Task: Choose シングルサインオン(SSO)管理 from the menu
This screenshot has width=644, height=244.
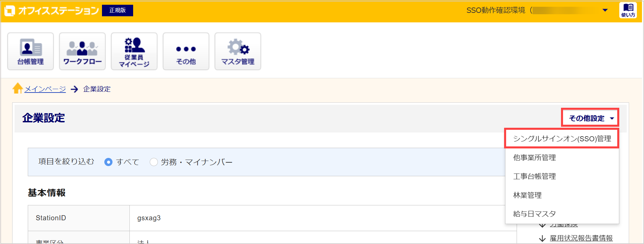Action: (562, 138)
